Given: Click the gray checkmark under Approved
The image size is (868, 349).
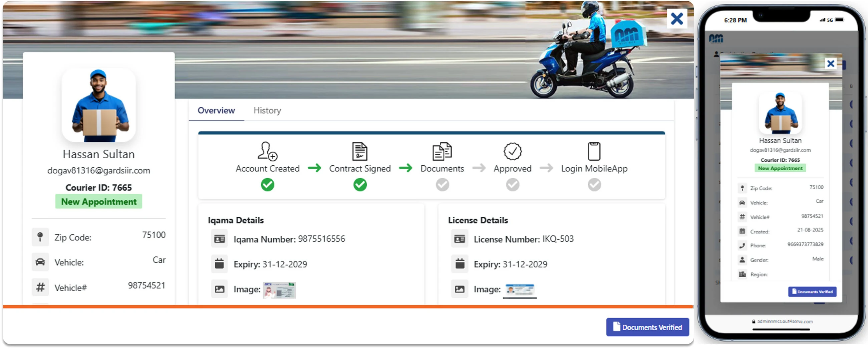Looking at the screenshot, I should click(513, 185).
